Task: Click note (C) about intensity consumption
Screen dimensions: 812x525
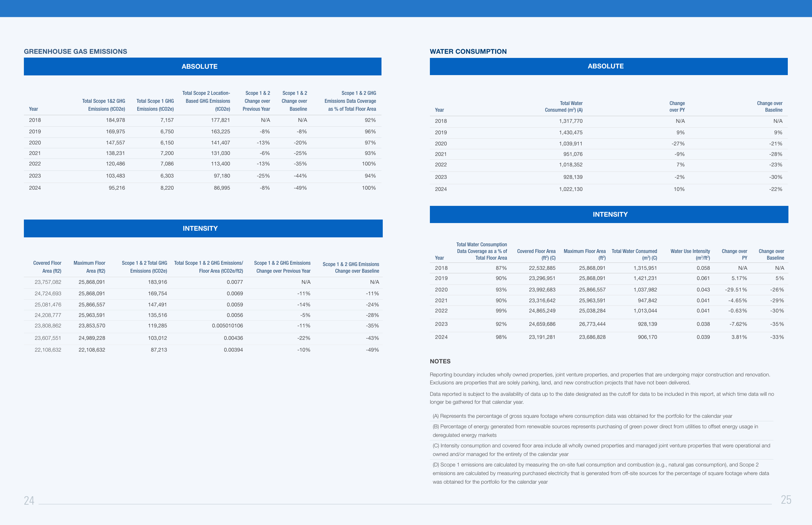Action: coord(602,450)
